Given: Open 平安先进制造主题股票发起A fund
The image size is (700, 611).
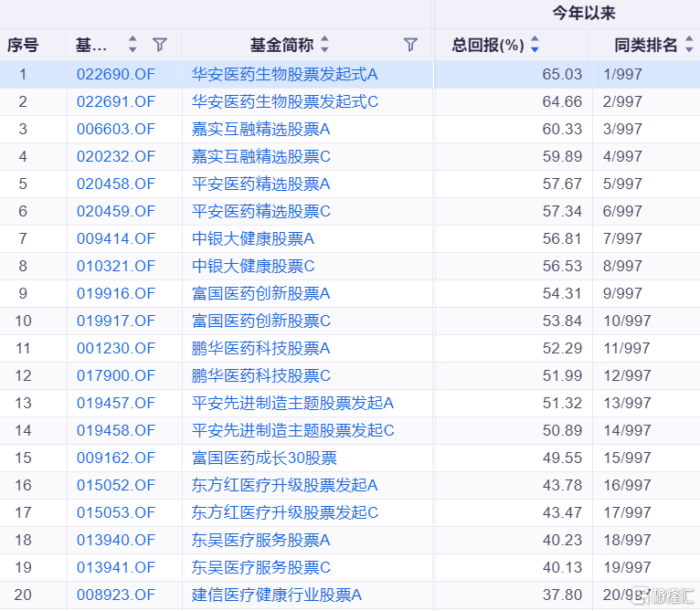Looking at the screenshot, I should coord(292,403).
